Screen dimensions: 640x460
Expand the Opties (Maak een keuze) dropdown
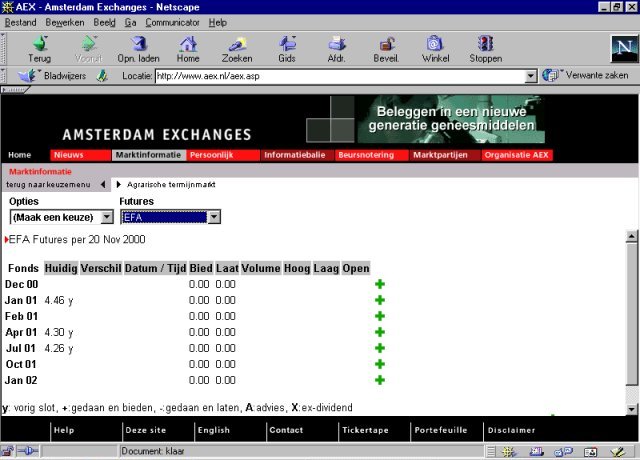tap(107, 217)
